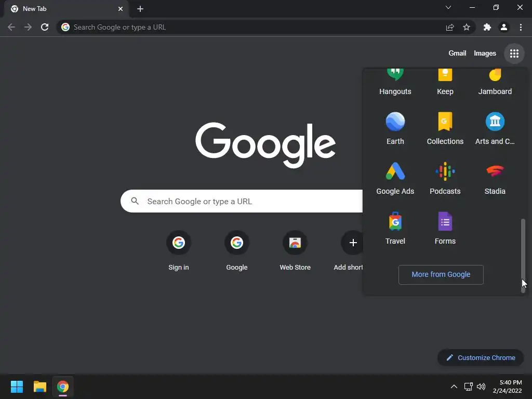Screen dimensions: 532x399
Task: Open Gmail link
Action: (x=457, y=54)
